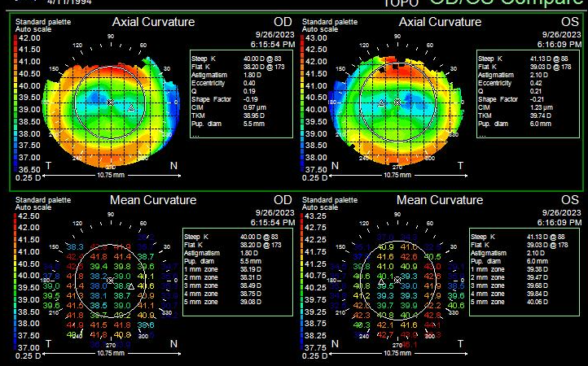The height and width of the screenshot is (366, 588).
Task: Select the 43.25 swatch on Mean Curvature OS scale
Action: tap(303, 216)
